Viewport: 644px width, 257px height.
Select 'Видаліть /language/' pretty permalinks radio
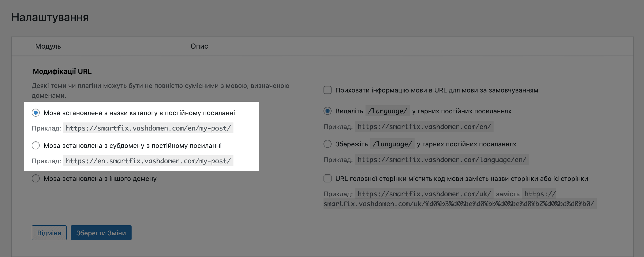click(327, 111)
